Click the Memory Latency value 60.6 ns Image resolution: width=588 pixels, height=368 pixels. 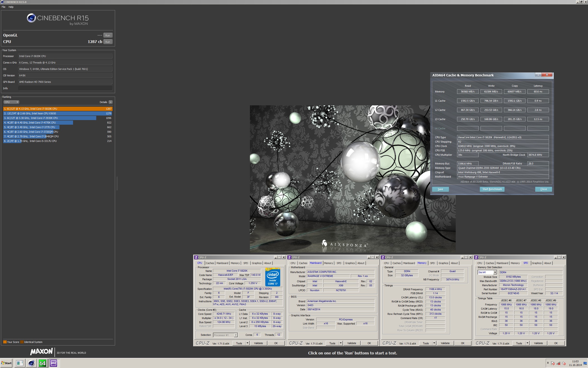coord(538,92)
